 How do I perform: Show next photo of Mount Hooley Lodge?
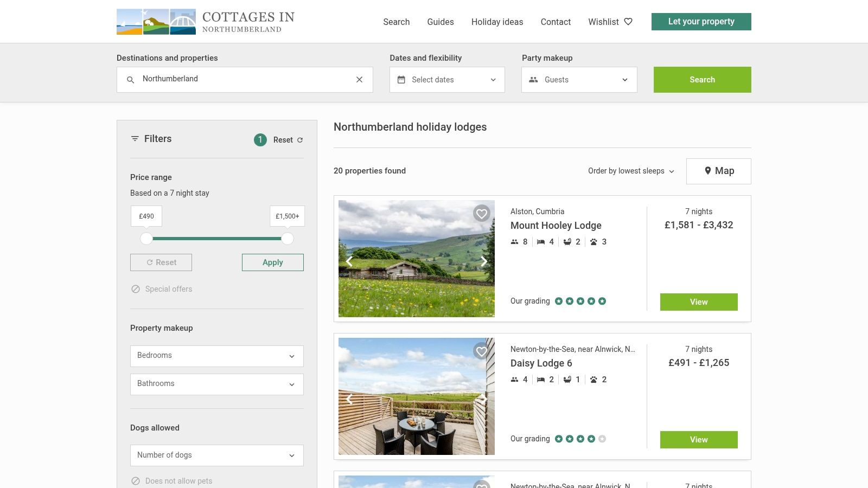tap(483, 261)
